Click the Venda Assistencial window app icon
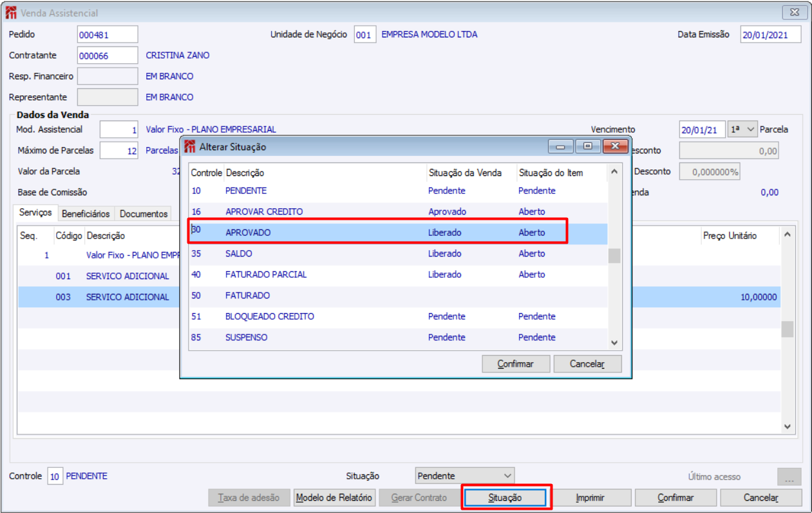812x513 pixels. pos(11,12)
